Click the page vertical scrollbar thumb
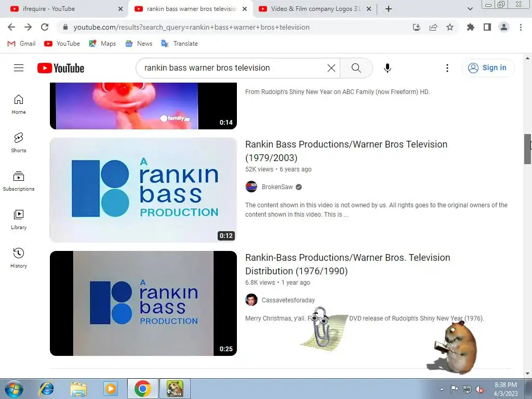 (x=528, y=149)
